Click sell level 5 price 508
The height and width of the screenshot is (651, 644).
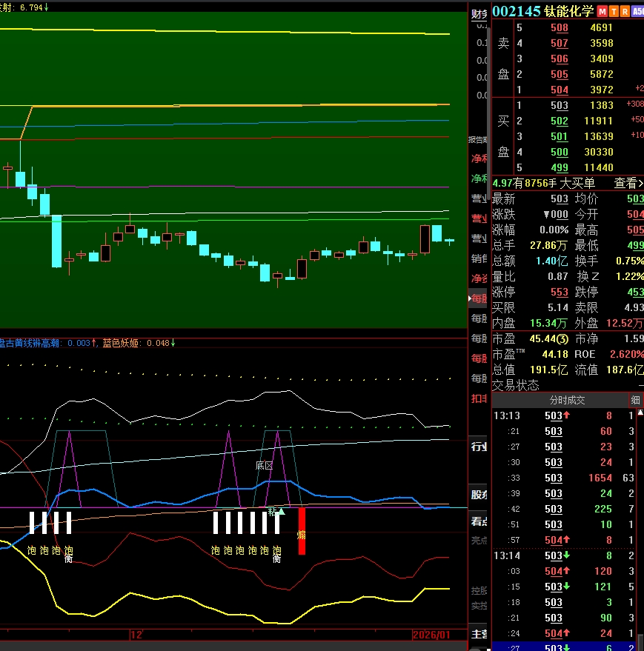pyautogui.click(x=559, y=28)
